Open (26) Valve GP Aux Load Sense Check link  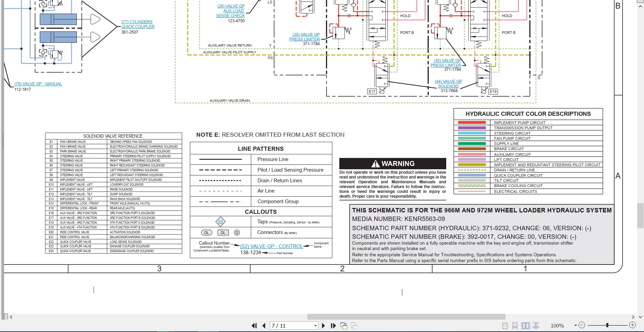tap(231, 11)
